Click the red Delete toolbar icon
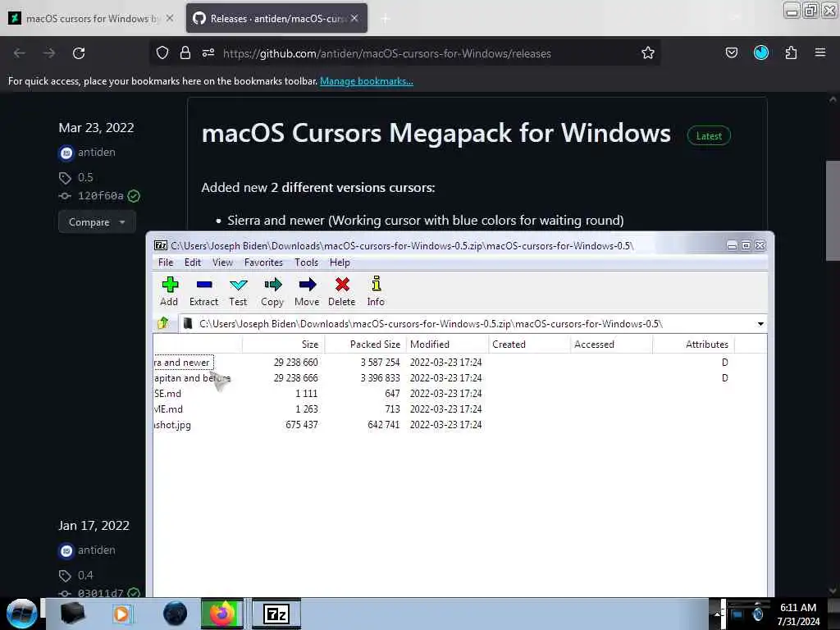Image resolution: width=840 pixels, height=630 pixels. pyautogui.click(x=342, y=291)
